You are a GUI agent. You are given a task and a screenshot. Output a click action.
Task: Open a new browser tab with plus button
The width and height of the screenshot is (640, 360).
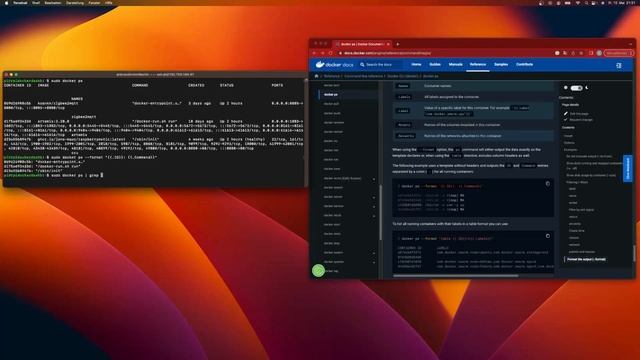398,44
